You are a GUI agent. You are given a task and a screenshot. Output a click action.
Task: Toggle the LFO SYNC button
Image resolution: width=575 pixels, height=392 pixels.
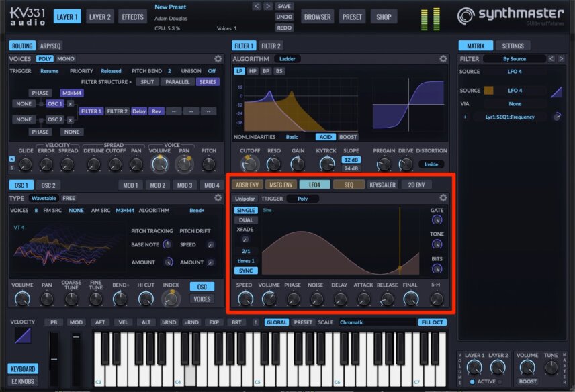pos(246,271)
